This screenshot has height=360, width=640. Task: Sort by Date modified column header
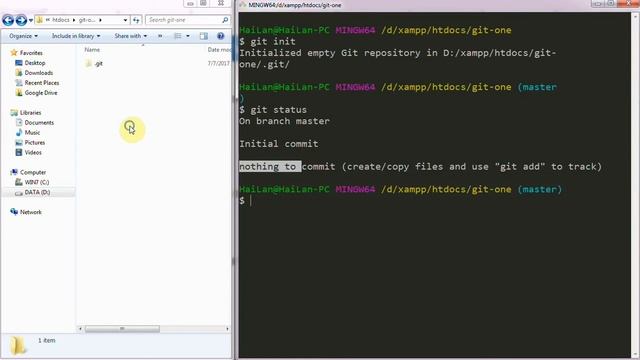(220, 49)
